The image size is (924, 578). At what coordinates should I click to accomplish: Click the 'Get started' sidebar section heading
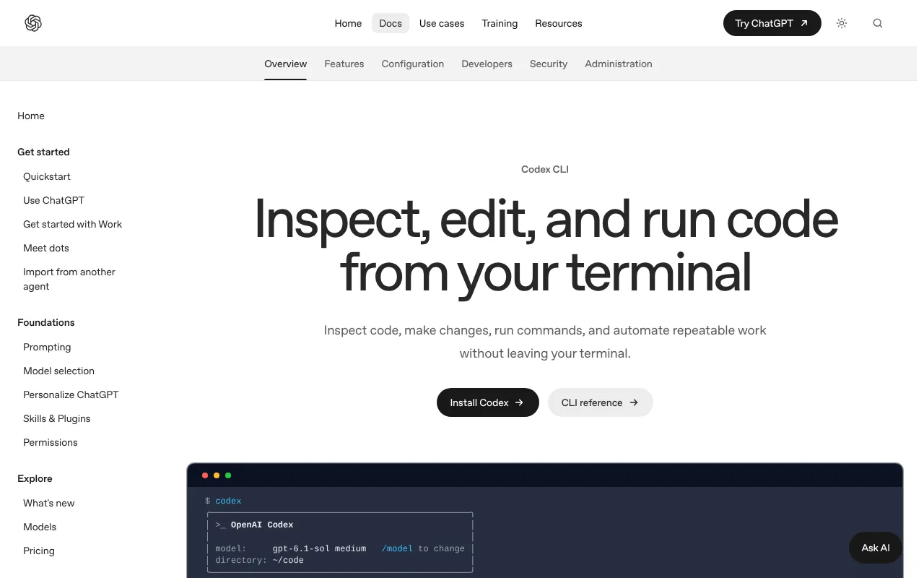43,152
